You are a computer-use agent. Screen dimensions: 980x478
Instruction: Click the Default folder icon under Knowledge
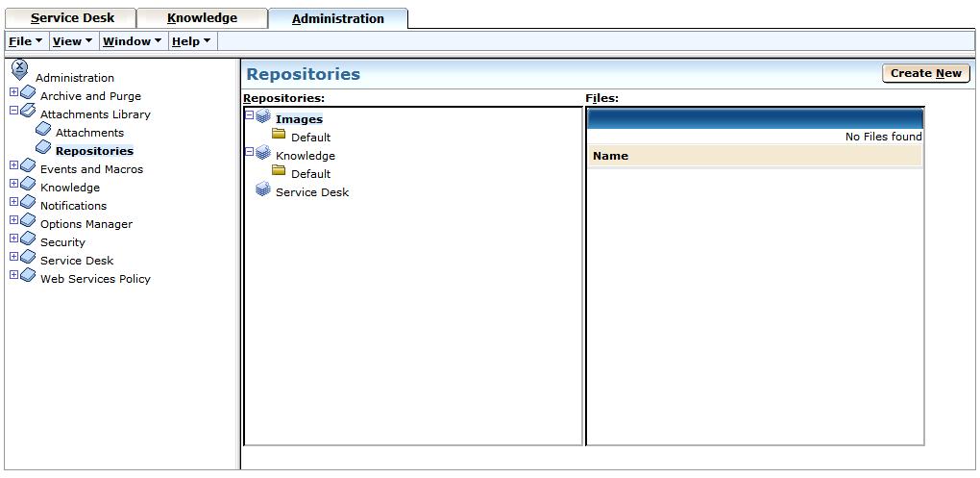click(279, 172)
